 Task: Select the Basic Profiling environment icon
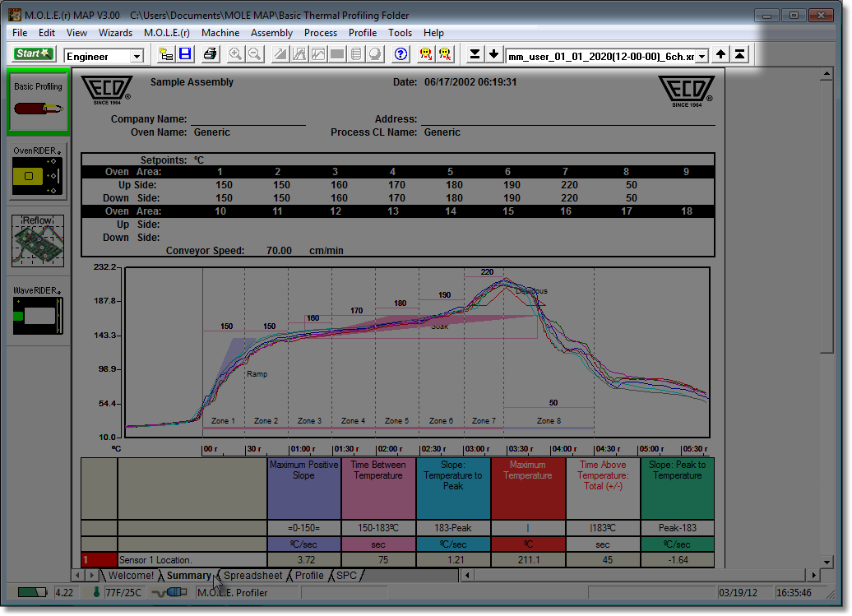point(38,101)
